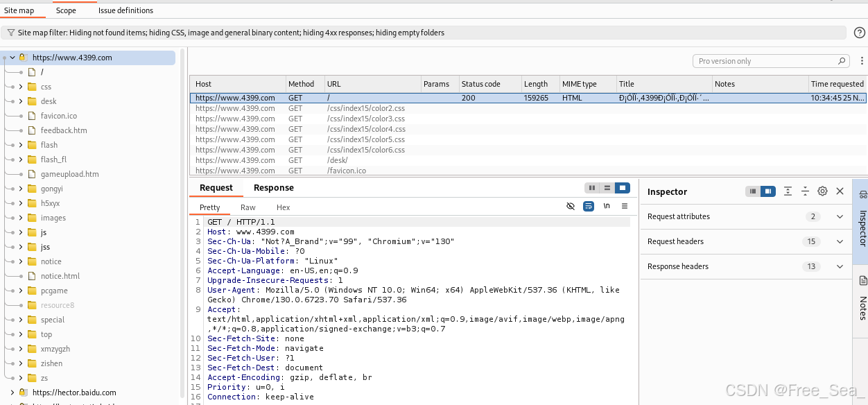868x405 pixels.
Task: Click the feedback.htm file icon
Action: (31, 130)
